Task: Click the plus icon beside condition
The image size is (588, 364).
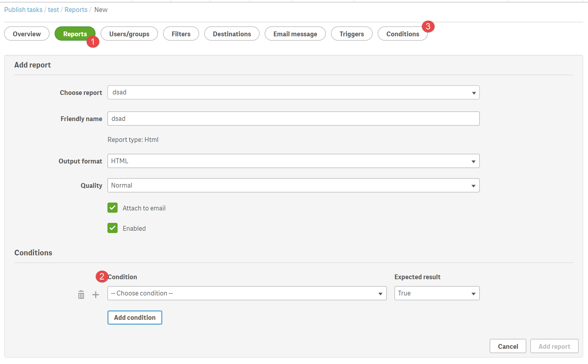Action: click(x=96, y=295)
